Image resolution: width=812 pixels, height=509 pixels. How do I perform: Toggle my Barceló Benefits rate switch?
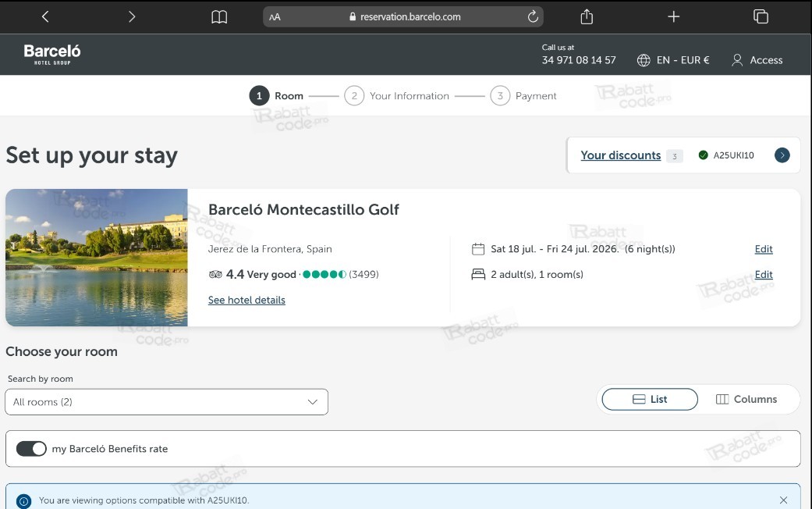pos(31,449)
